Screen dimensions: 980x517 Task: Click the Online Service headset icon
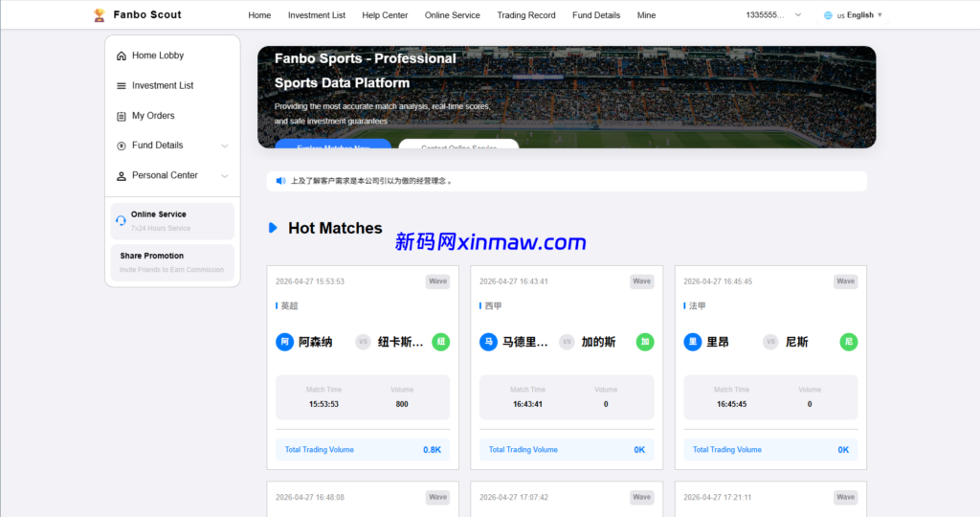[x=121, y=220]
